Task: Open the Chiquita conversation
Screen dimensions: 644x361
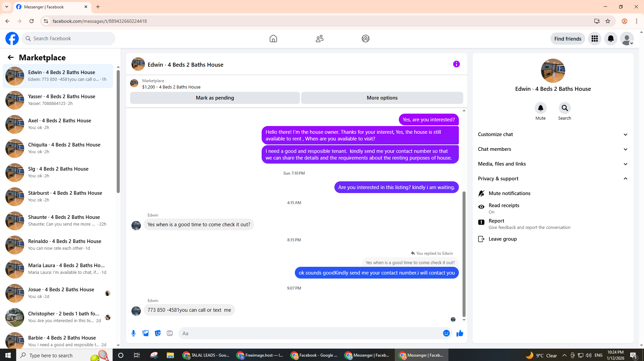Action: pos(58,148)
